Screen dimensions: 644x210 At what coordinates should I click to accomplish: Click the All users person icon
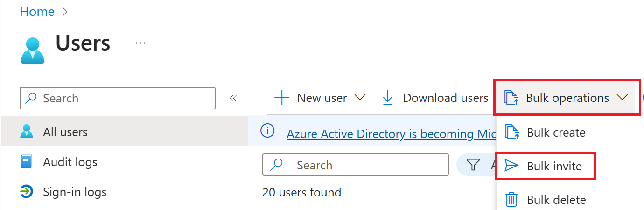[x=27, y=132]
